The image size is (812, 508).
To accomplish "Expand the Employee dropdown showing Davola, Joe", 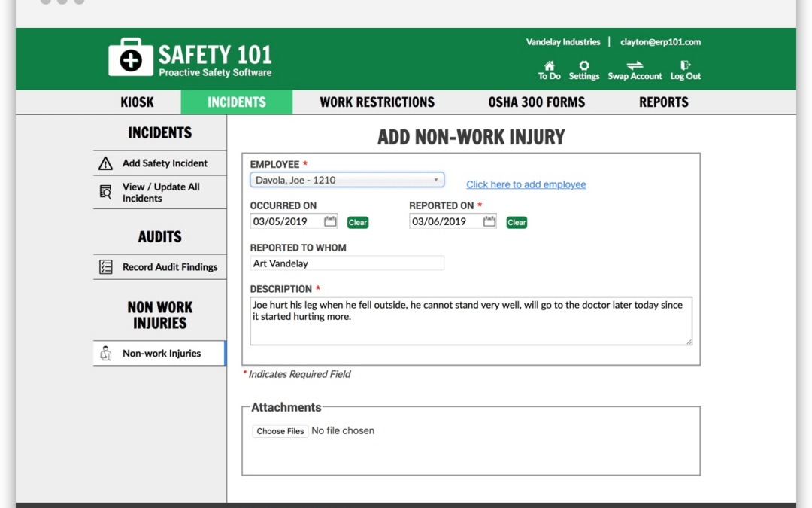I will tap(347, 180).
